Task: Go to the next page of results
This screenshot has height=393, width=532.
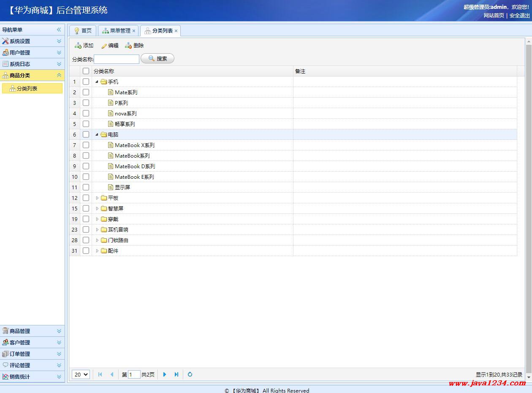Action: [165, 374]
